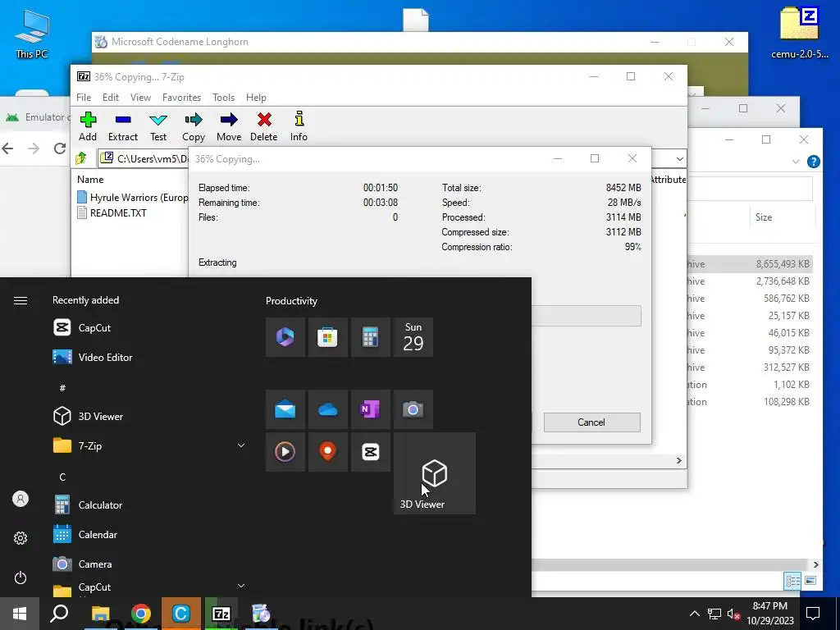Open the Mail tile
The image size is (840, 630).
285,410
